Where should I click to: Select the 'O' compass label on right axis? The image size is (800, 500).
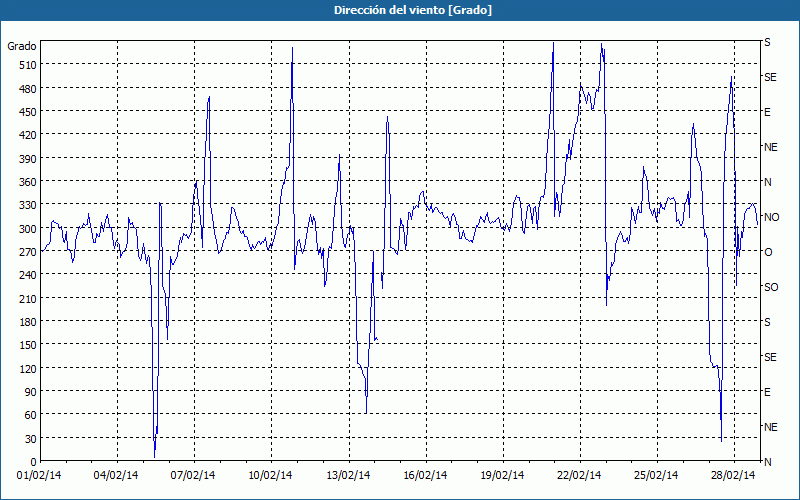pos(768,252)
